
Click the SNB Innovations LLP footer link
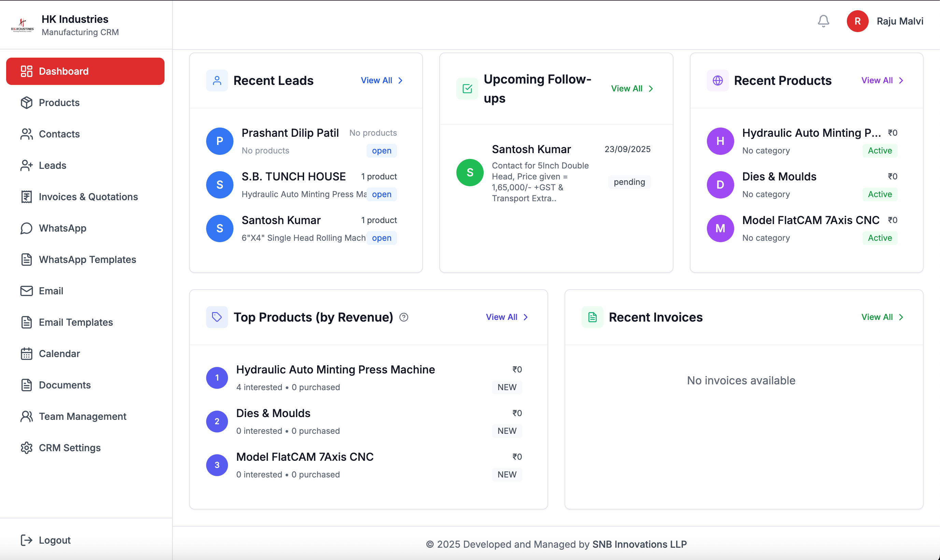click(x=639, y=544)
